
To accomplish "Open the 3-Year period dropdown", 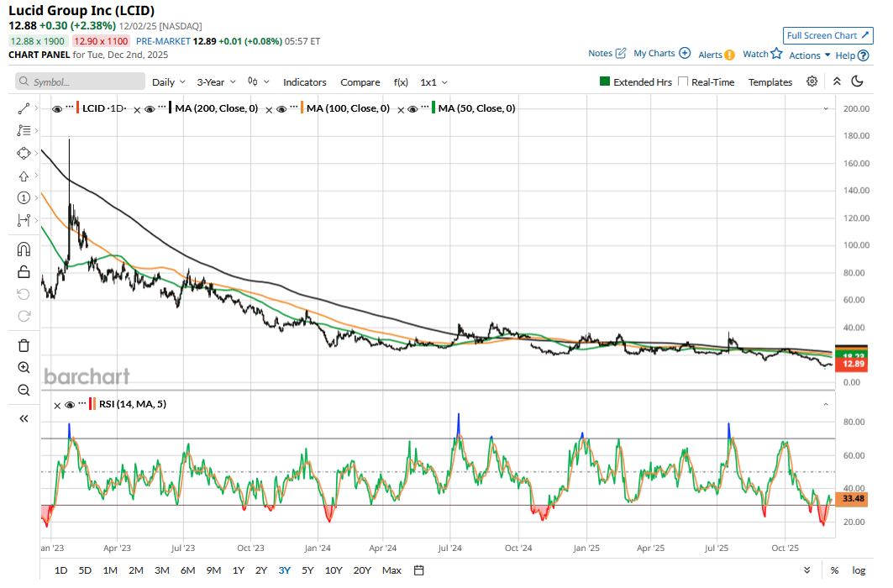I will pyautogui.click(x=217, y=82).
